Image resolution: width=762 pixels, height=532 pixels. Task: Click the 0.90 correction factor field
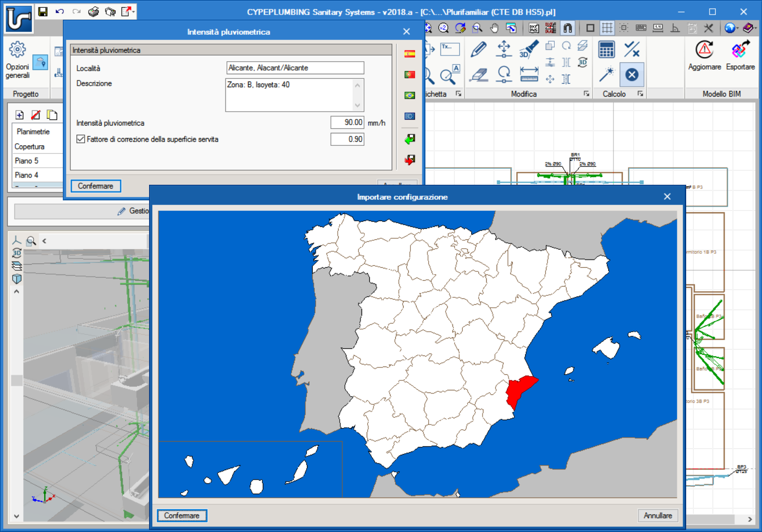[x=347, y=139]
